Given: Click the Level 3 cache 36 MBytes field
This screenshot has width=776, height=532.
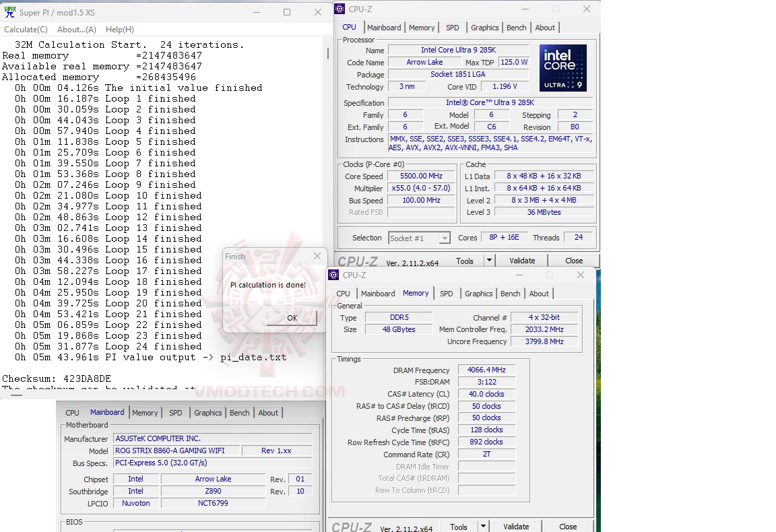Looking at the screenshot, I should click(544, 212).
